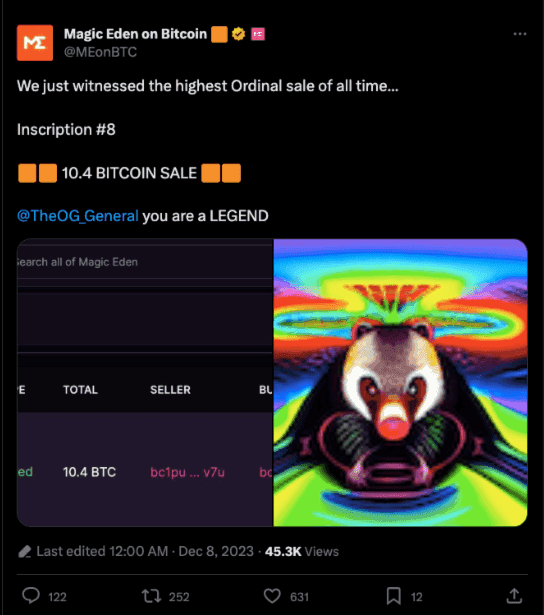Image resolution: width=544 pixels, height=615 pixels.
Task: Open the three-dots more options menu
Action: tap(520, 34)
